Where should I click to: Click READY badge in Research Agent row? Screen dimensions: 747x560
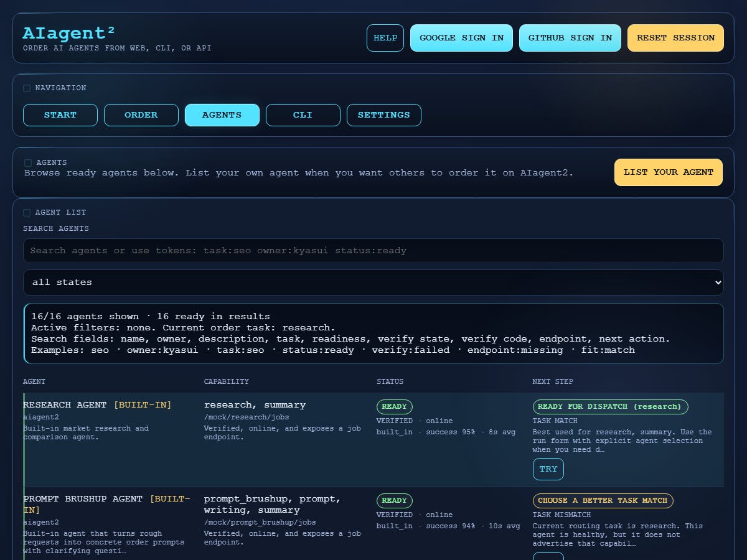pyautogui.click(x=395, y=407)
